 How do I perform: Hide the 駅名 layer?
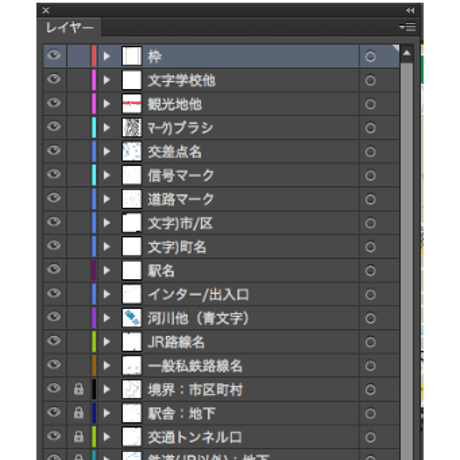(54, 269)
